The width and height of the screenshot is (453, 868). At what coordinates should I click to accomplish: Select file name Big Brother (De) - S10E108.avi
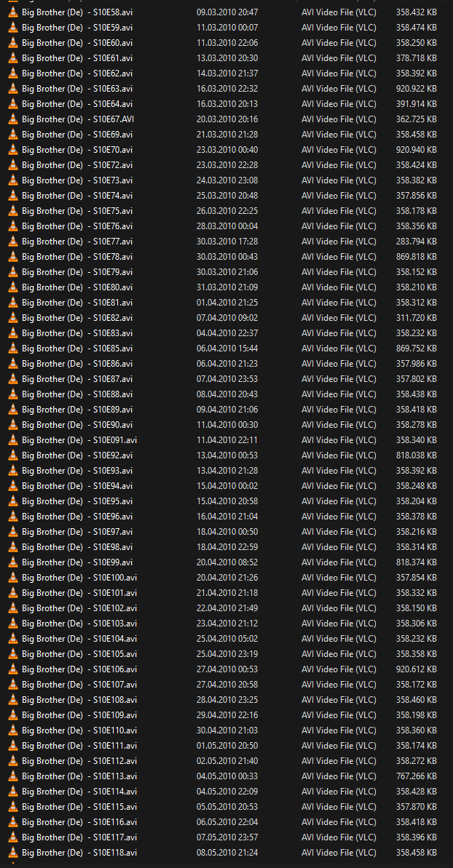point(79,700)
